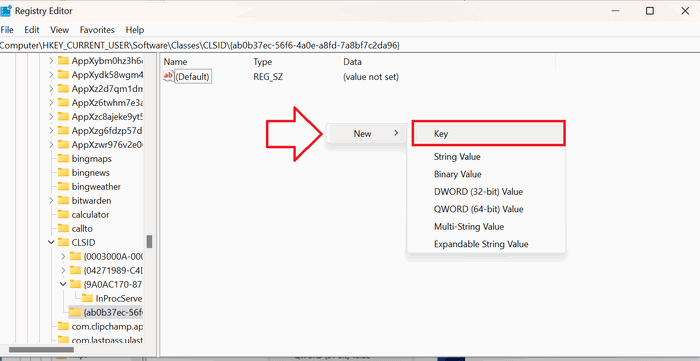Click the bitwarden folder icon
Viewport: 700px width, 361px height.
(63, 200)
